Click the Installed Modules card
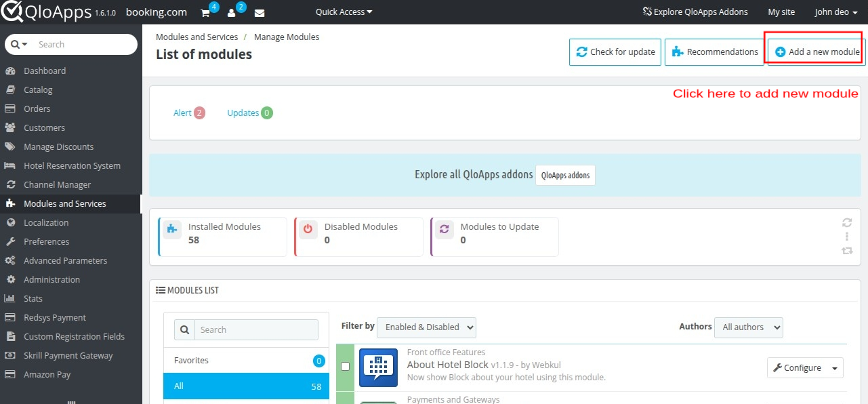Image resolution: width=868 pixels, height=404 pixels. [x=222, y=237]
